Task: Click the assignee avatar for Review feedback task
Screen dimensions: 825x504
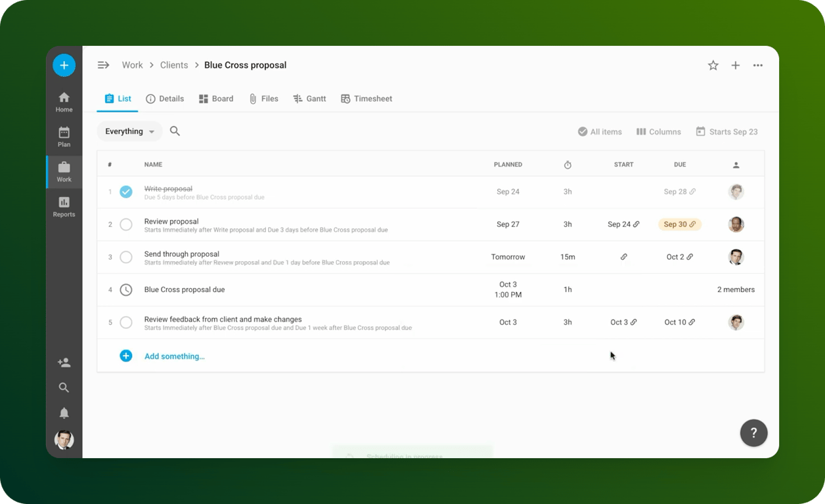Action: pyautogui.click(x=736, y=322)
